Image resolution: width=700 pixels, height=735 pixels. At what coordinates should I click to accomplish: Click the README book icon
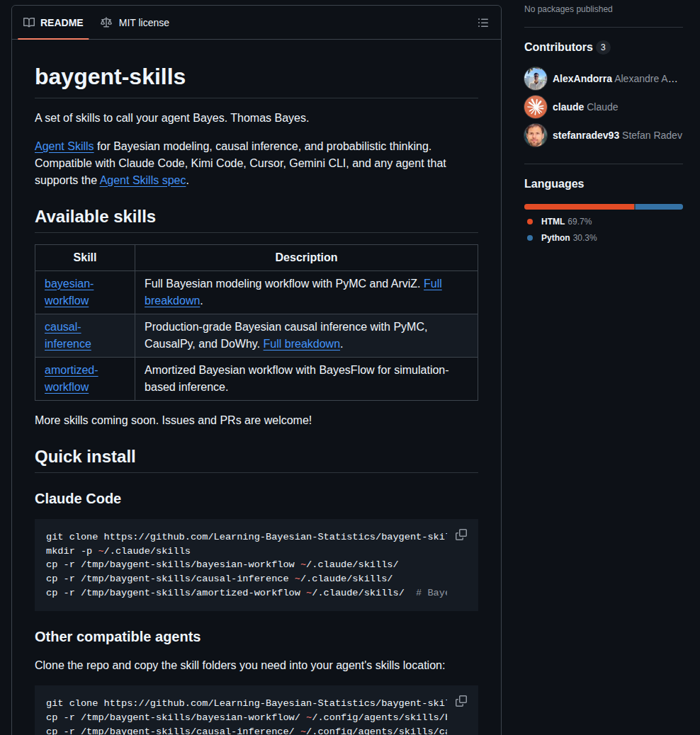tap(29, 23)
